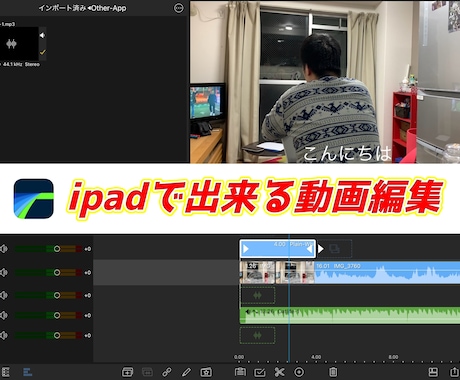Click the 0.00 start mark on ruler

(239, 357)
